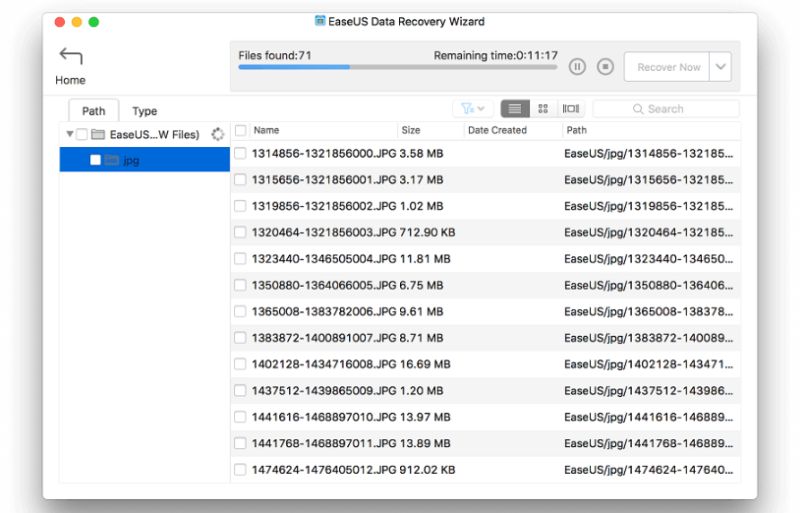Check the box for 1320464-1321856003.JPG

240,232
